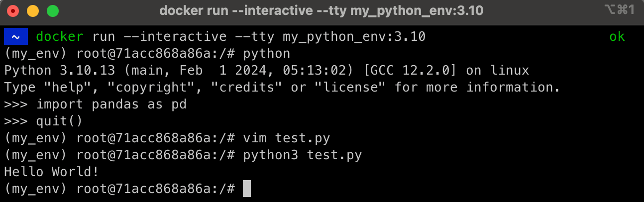This screenshot has height=202, width=644.
Task: Click the green ok status indicator
Action: 617,37
